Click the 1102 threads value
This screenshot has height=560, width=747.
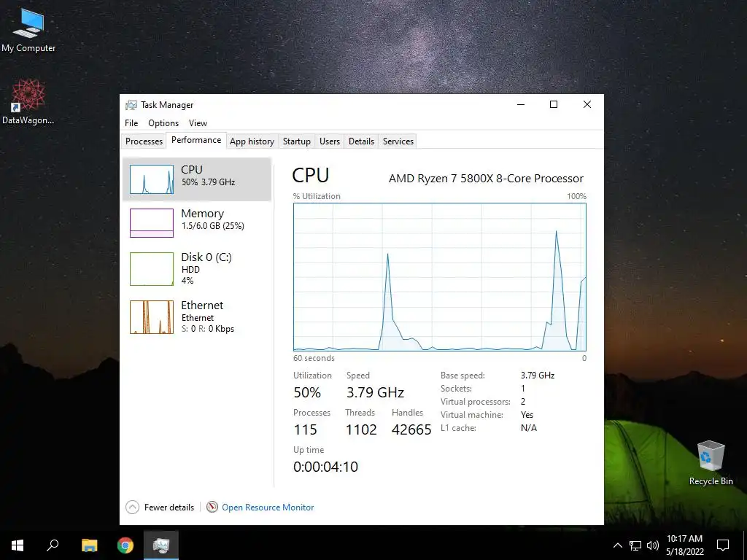click(x=361, y=429)
